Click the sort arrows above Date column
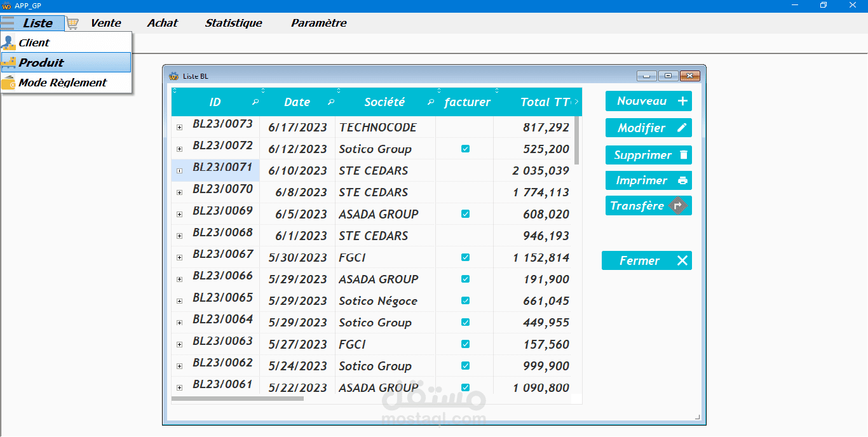Image resolution: width=868 pixels, height=437 pixels. click(263, 90)
